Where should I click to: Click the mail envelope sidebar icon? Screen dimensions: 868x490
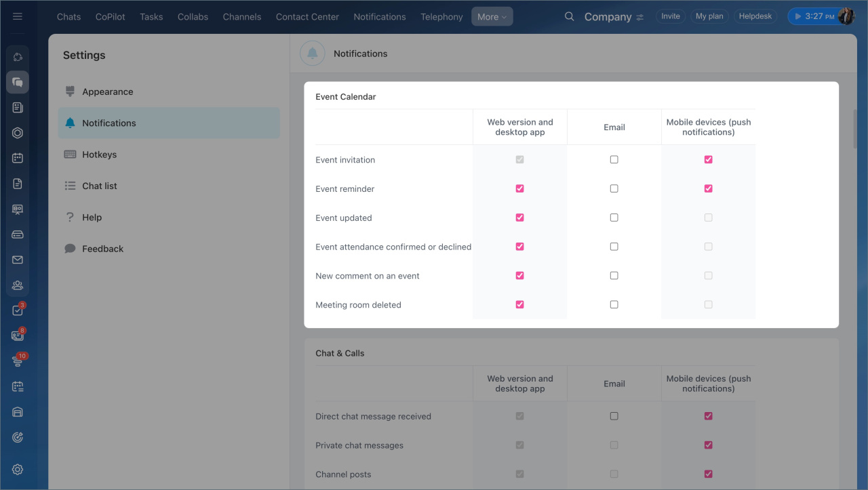pos(18,260)
